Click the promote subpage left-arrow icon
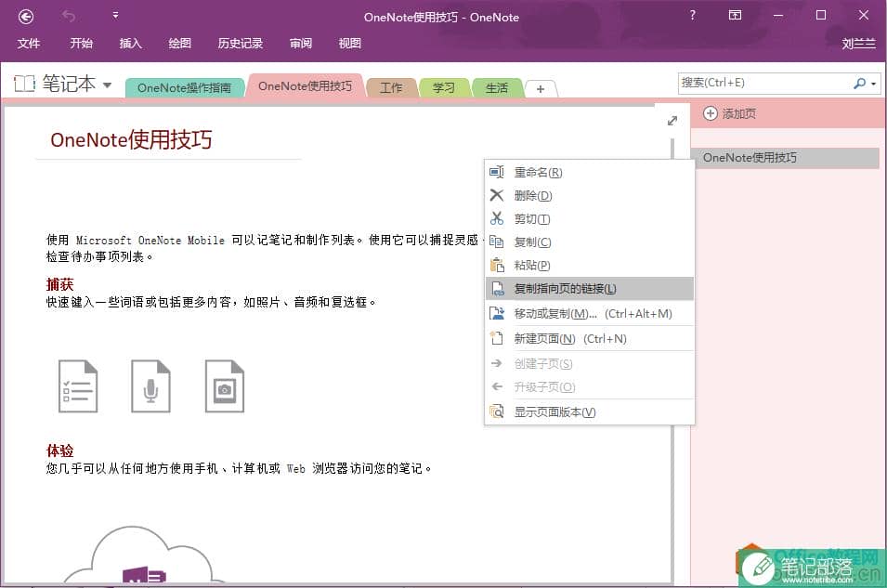This screenshot has height=588, width=887. [497, 386]
